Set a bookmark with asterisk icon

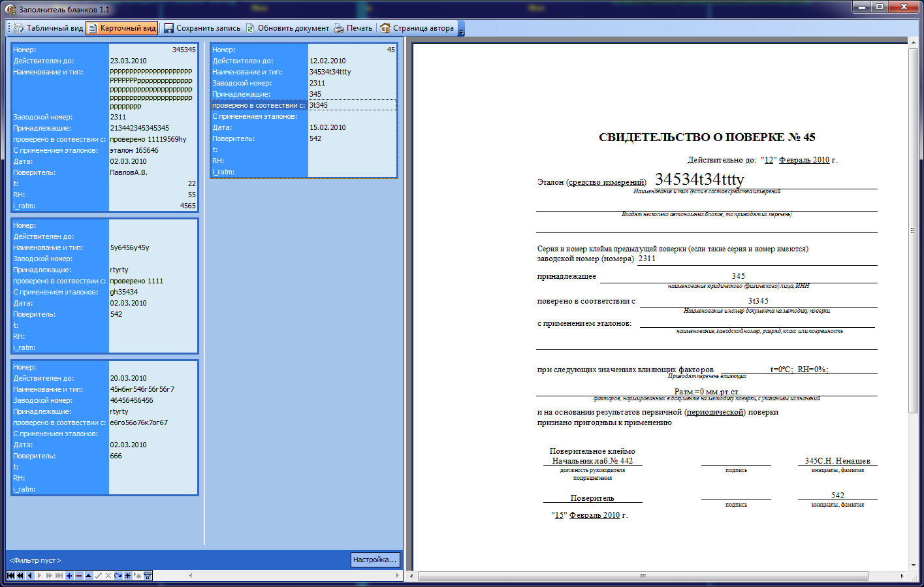coord(128,576)
